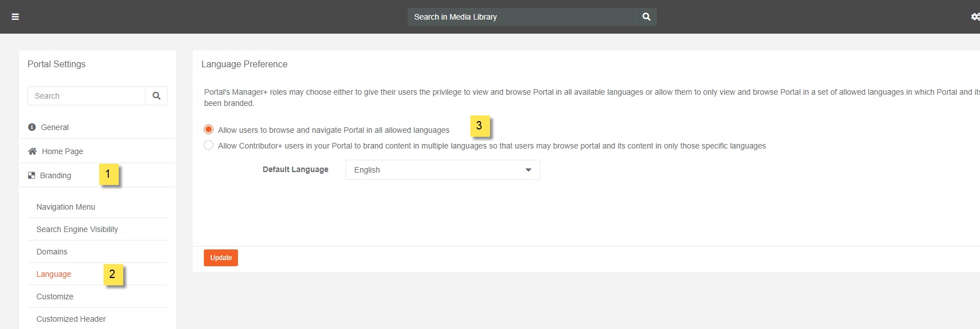Click the Home Page house icon
This screenshot has width=980, height=329.
click(32, 151)
